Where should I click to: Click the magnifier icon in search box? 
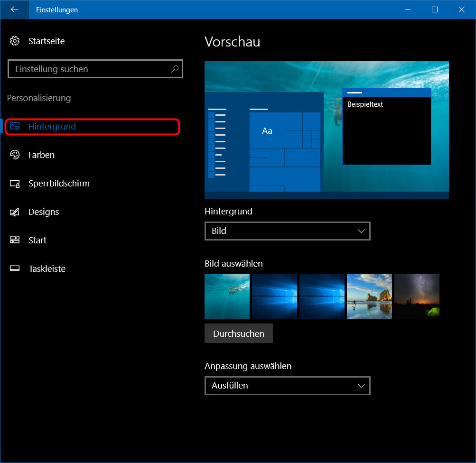[175, 69]
